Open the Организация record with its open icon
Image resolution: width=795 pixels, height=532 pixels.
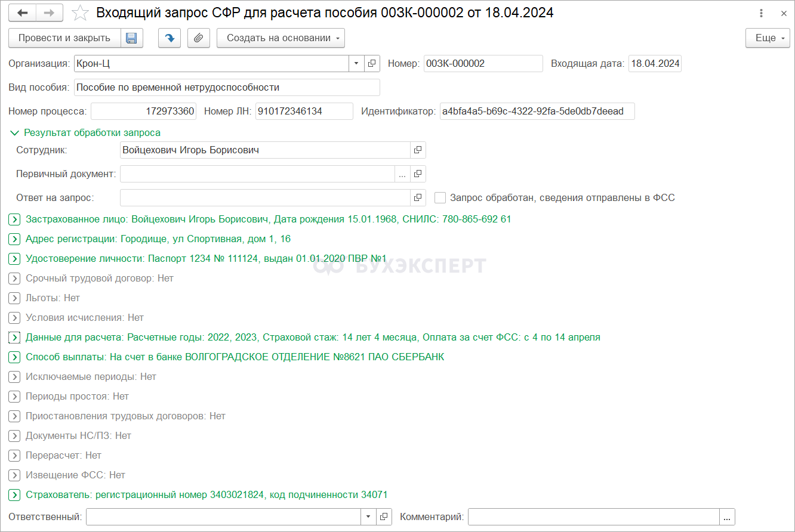click(371, 63)
